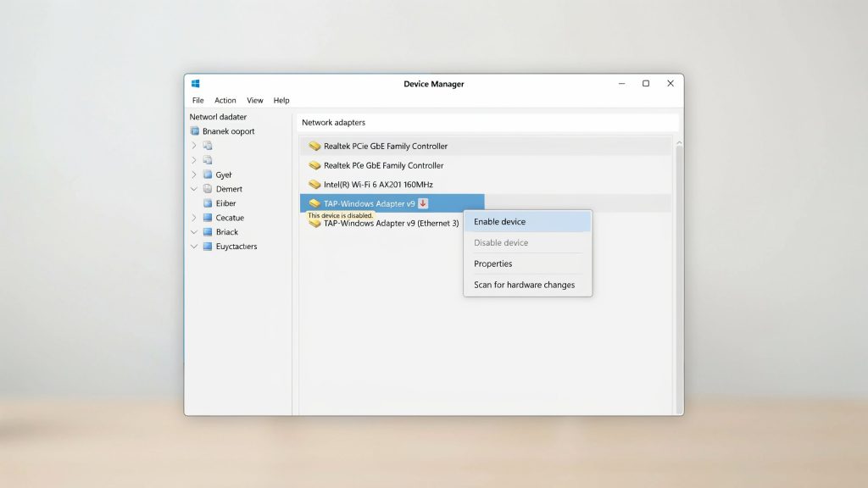Choose Scan for hardware changes
868x488 pixels.
click(527, 285)
